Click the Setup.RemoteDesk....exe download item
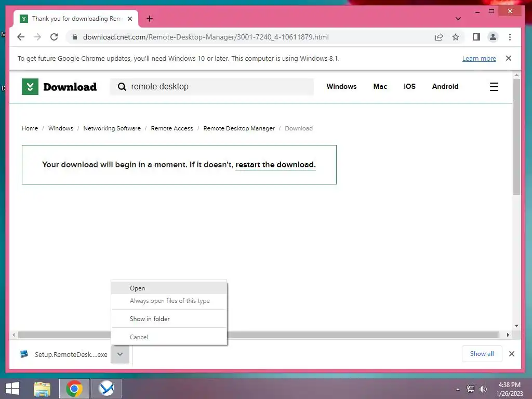This screenshot has width=532, height=399. point(64,354)
